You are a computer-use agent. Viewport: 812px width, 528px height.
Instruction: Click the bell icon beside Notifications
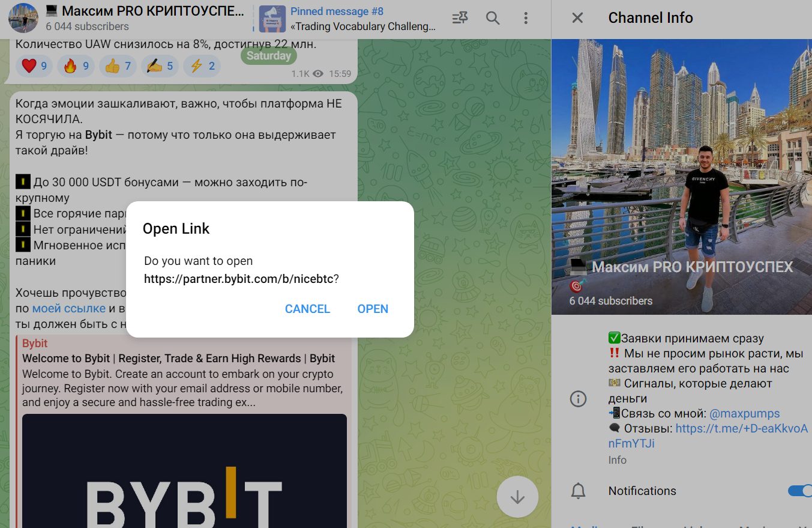click(x=578, y=491)
